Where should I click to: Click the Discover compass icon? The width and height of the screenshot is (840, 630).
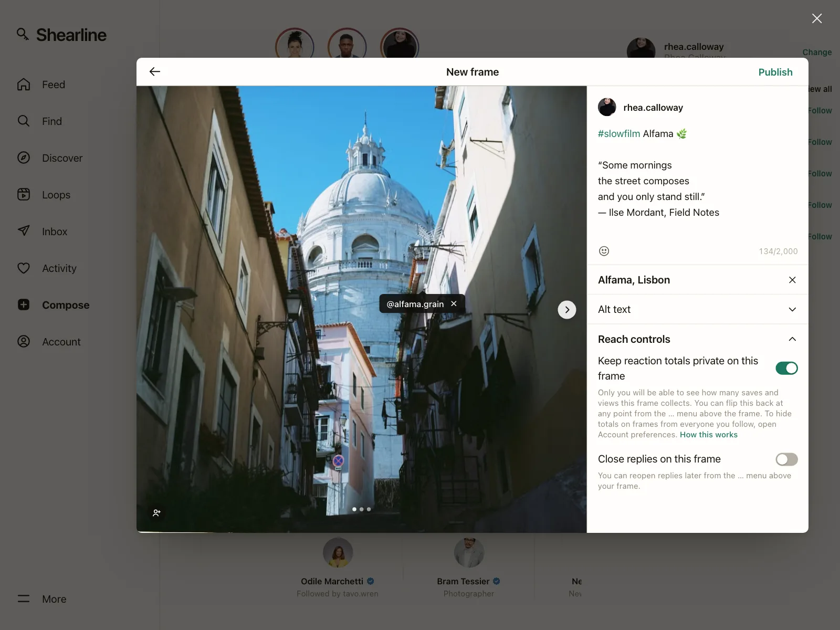[x=24, y=157]
